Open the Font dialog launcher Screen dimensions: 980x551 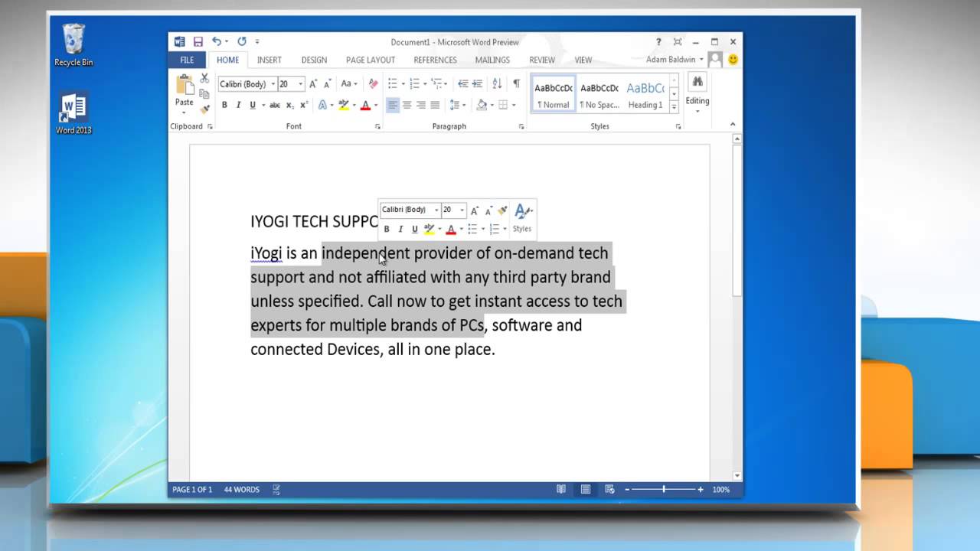point(377,126)
